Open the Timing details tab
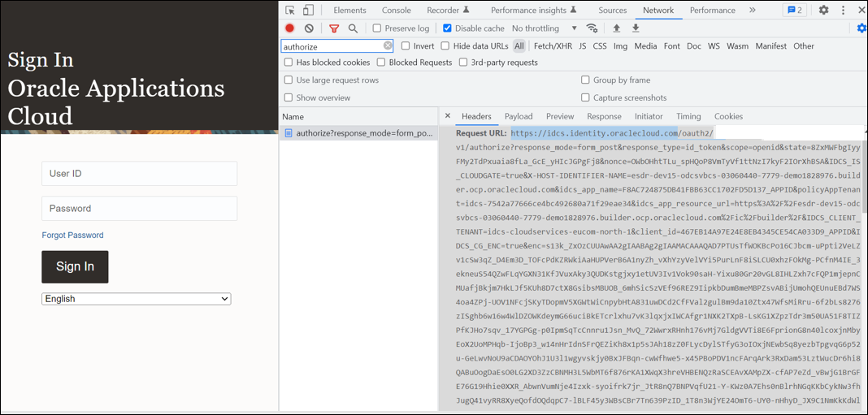This screenshot has width=868, height=415. pyautogui.click(x=688, y=116)
